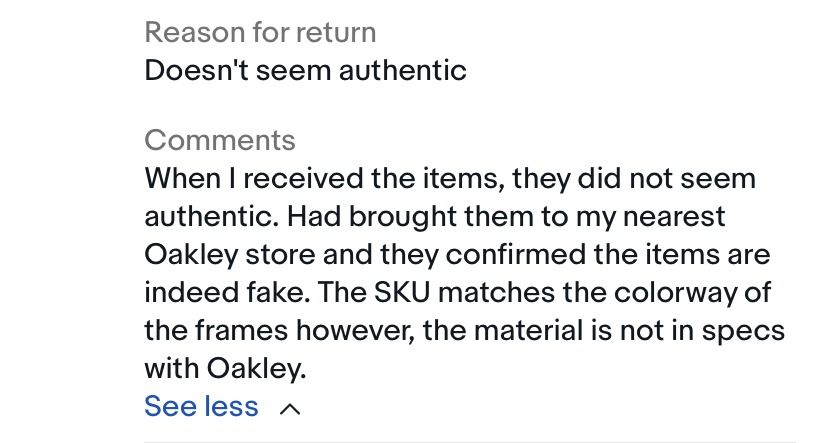Click the "See less" link
Image resolution: width=828 pixels, height=443 pixels.
tap(201, 406)
